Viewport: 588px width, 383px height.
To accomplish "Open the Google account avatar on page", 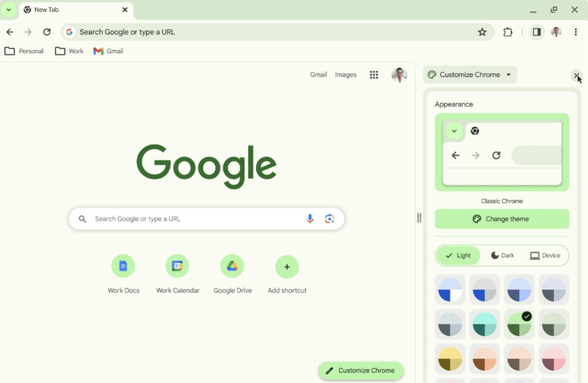I will coord(400,75).
